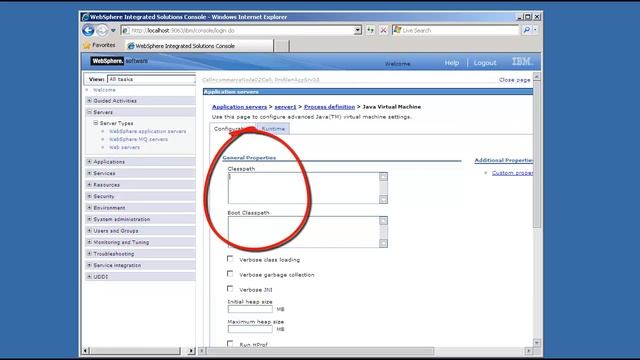
Task: Click Welcome in navigation tree
Action: pos(104,90)
